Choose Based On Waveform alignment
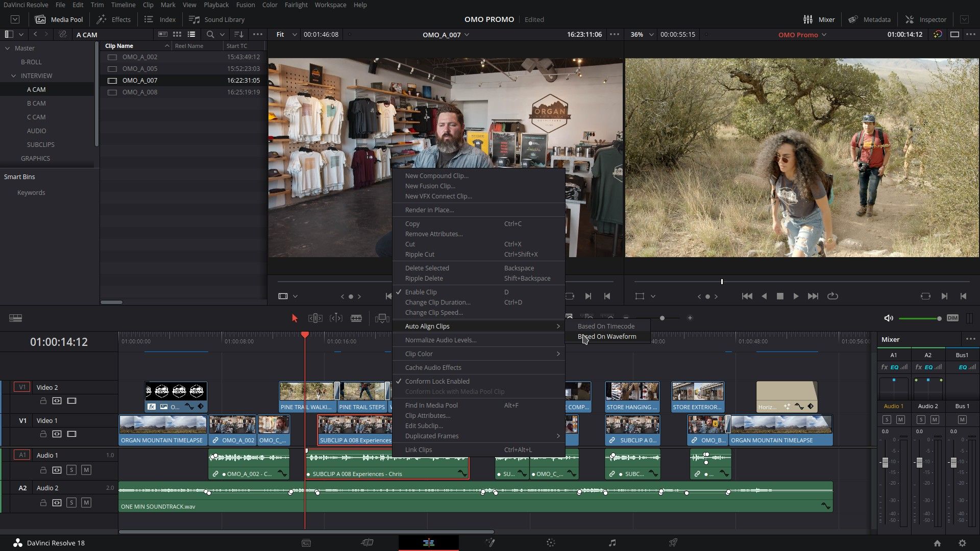The image size is (980, 551). tap(606, 336)
